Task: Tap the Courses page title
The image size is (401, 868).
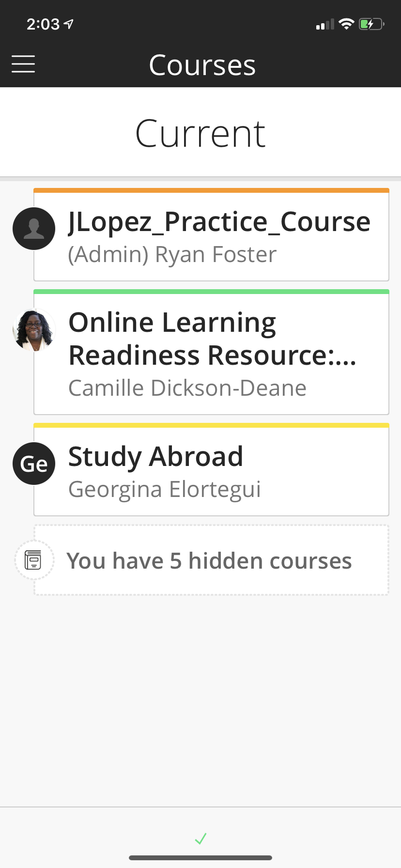Action: pyautogui.click(x=202, y=65)
